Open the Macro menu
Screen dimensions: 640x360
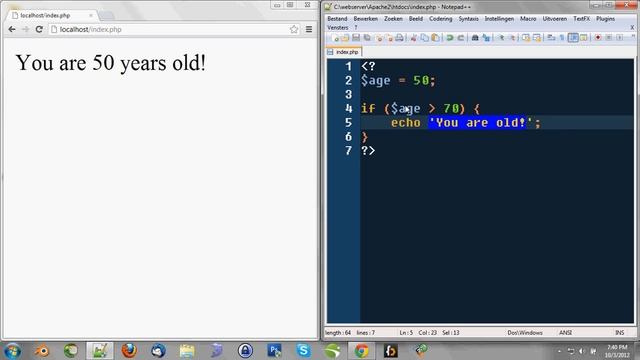pos(528,19)
